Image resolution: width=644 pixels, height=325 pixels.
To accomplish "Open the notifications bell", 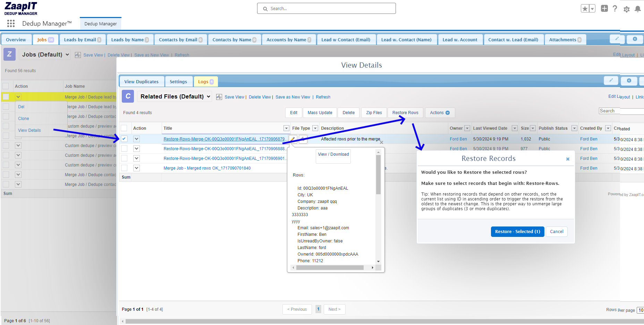I will [x=638, y=9].
